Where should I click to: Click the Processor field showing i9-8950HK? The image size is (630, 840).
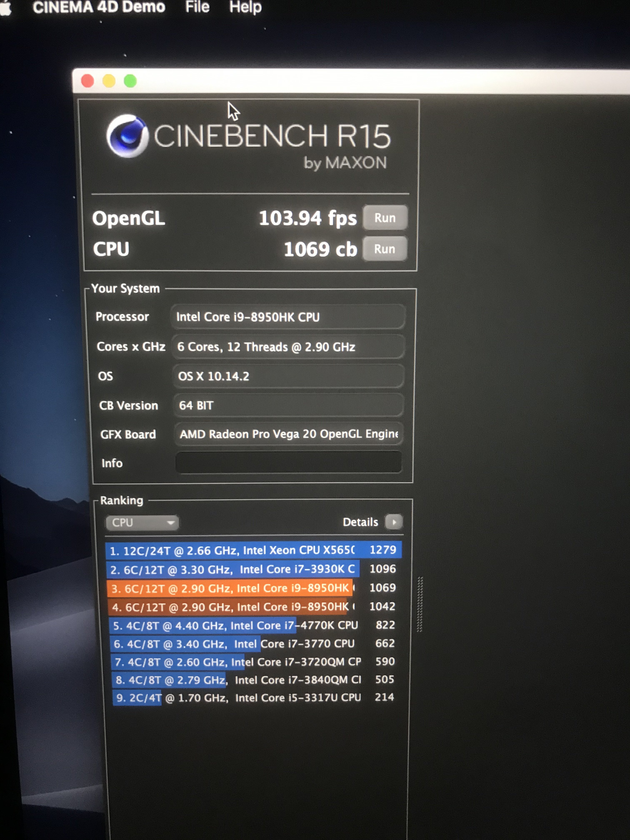(x=288, y=317)
